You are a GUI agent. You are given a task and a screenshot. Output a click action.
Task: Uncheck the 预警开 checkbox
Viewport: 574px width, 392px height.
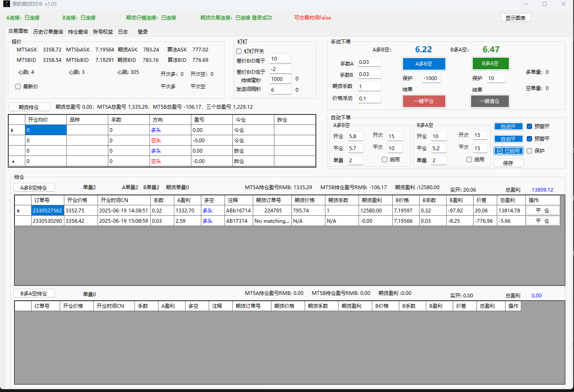pos(529,127)
